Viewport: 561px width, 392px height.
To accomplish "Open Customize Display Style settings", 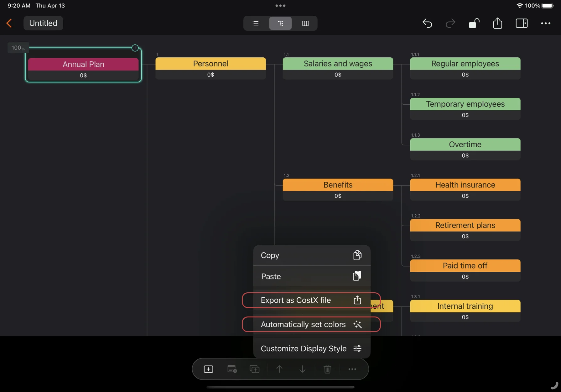I will [x=311, y=348].
